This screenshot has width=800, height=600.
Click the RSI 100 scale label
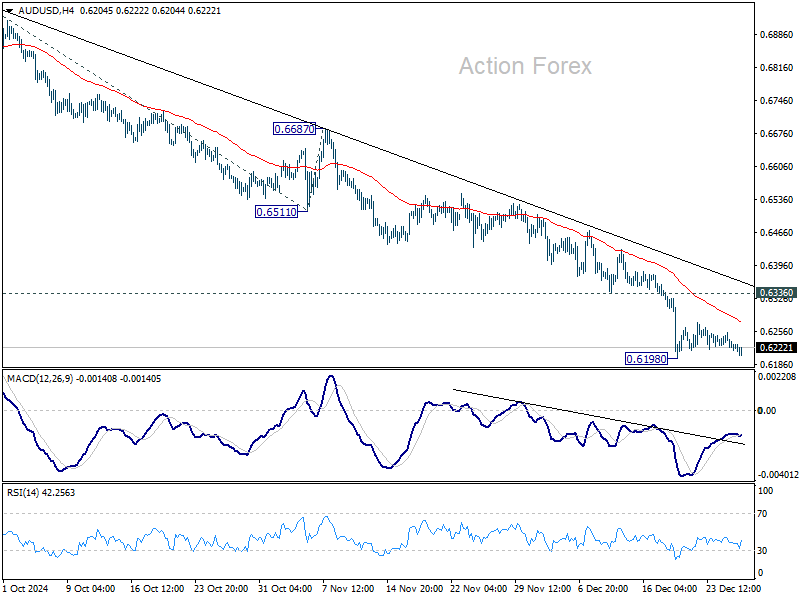click(766, 491)
